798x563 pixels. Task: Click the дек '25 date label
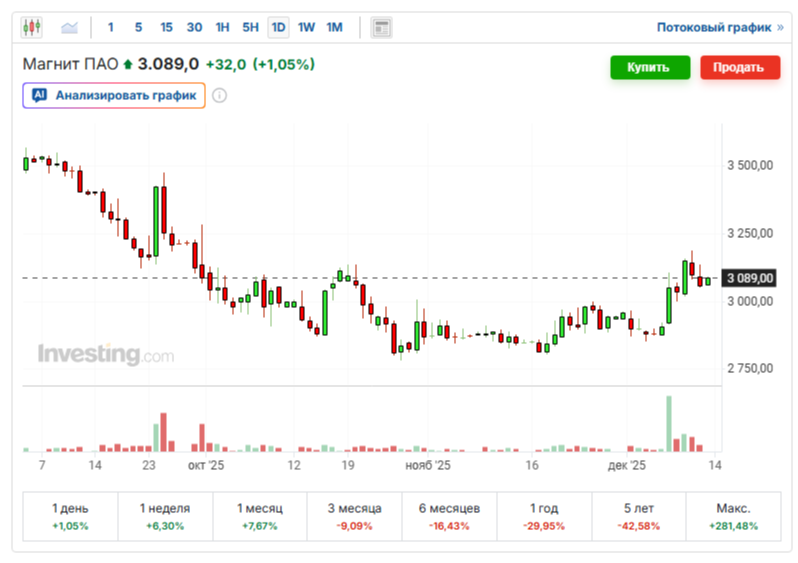pyautogui.click(x=626, y=465)
